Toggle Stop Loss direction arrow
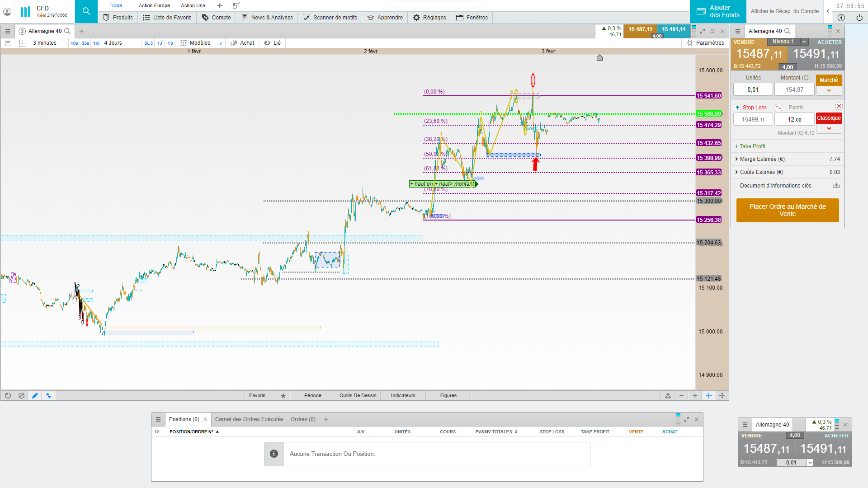This screenshot has height=488, width=868. (737, 108)
